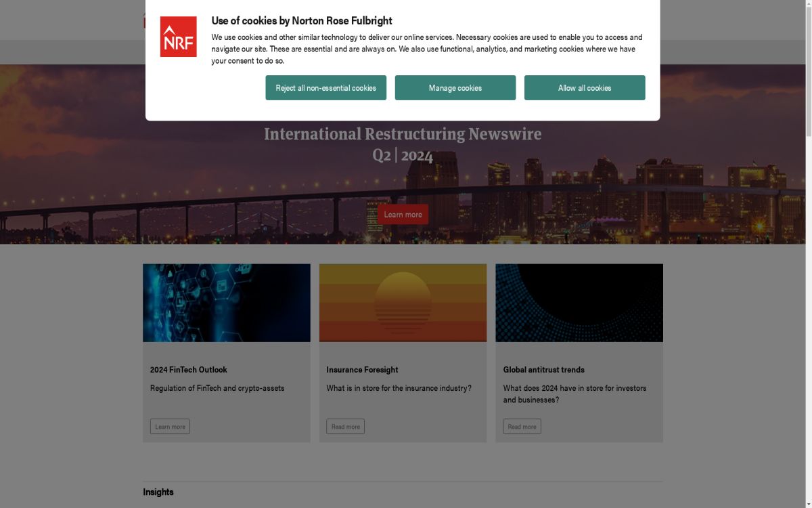Click the NRF logo in cookie banner
This screenshot has height=508, width=812.
(178, 37)
